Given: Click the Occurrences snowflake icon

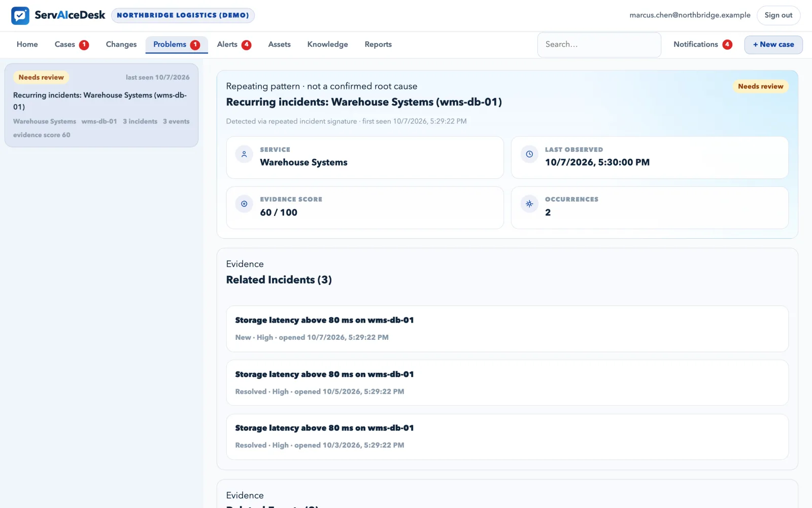Looking at the screenshot, I should [529, 204].
